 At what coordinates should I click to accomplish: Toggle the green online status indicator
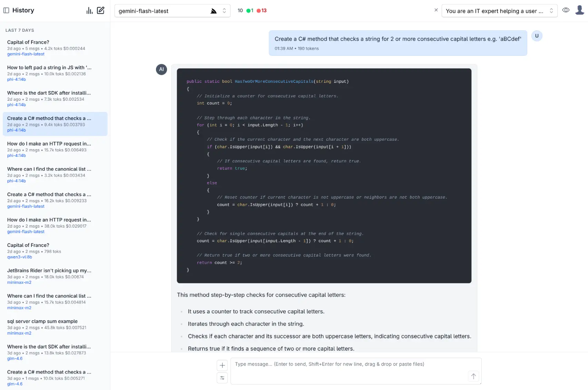click(249, 11)
